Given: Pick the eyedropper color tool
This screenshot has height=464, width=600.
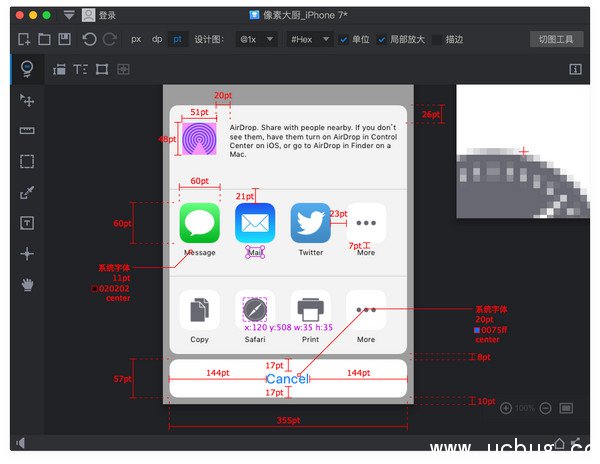Looking at the screenshot, I should (27, 192).
